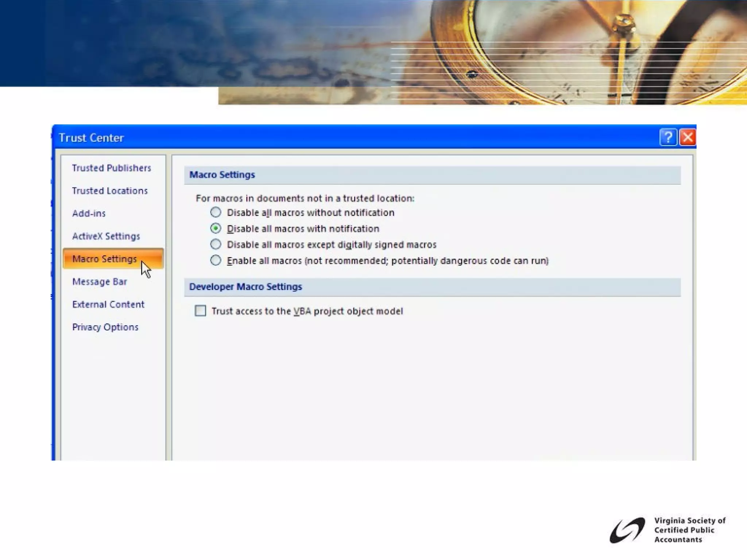Choose Disable all macros except digitally signed

(x=216, y=244)
